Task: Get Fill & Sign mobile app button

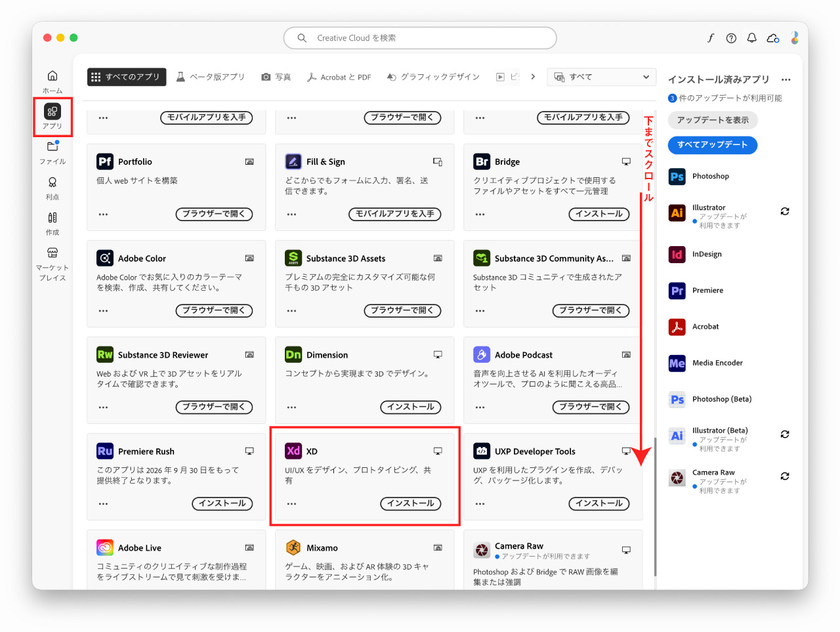Action: point(394,214)
